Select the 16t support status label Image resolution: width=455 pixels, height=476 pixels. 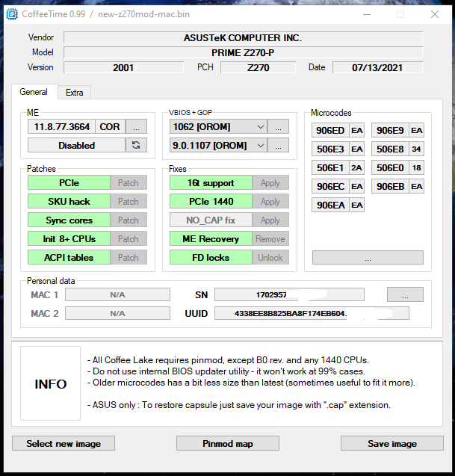(211, 183)
